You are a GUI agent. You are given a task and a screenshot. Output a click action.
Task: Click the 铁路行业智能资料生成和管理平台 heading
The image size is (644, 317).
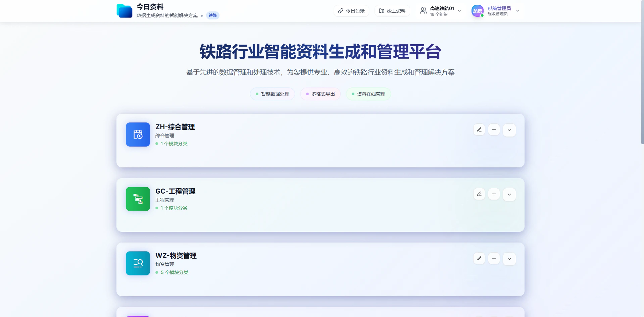pos(320,52)
